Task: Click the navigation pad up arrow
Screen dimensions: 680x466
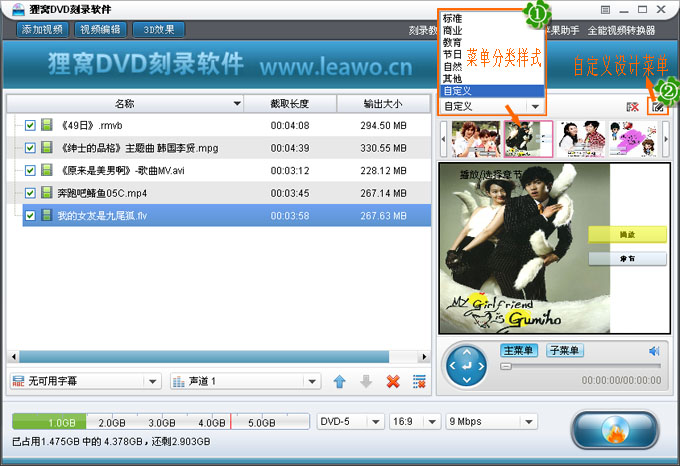Action: (x=467, y=352)
